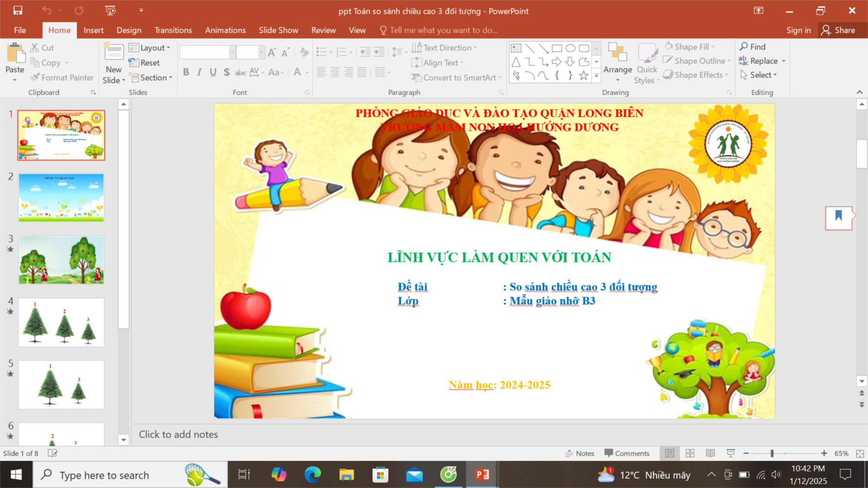Image resolution: width=868 pixels, height=488 pixels.
Task: Open Slide Sorter view in status bar
Action: point(690,453)
